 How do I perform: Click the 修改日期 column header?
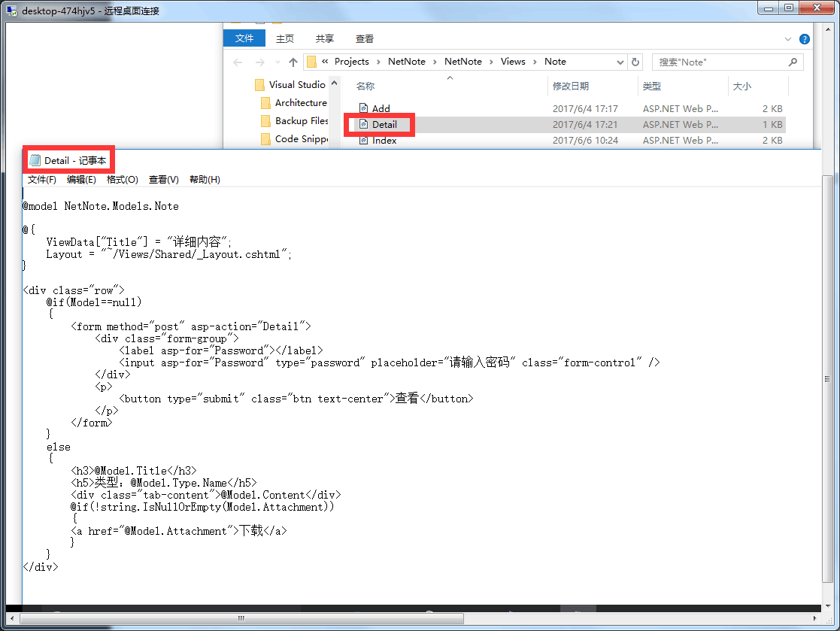click(571, 86)
